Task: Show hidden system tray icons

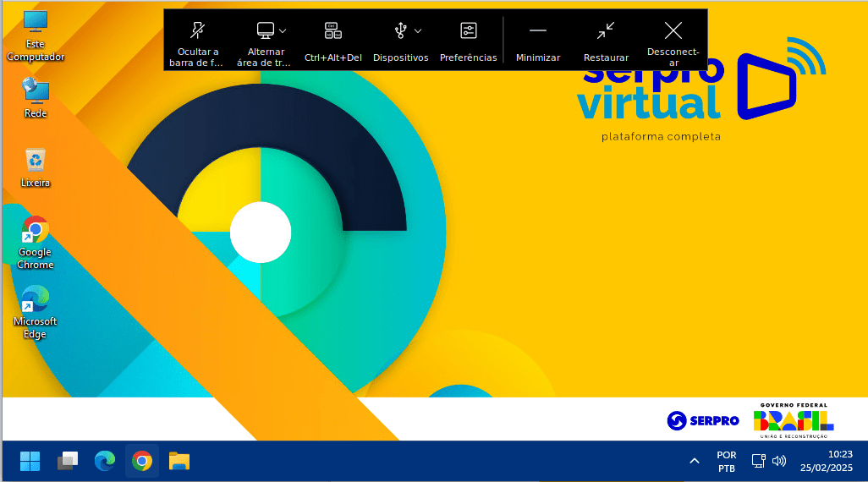Action: pos(695,461)
